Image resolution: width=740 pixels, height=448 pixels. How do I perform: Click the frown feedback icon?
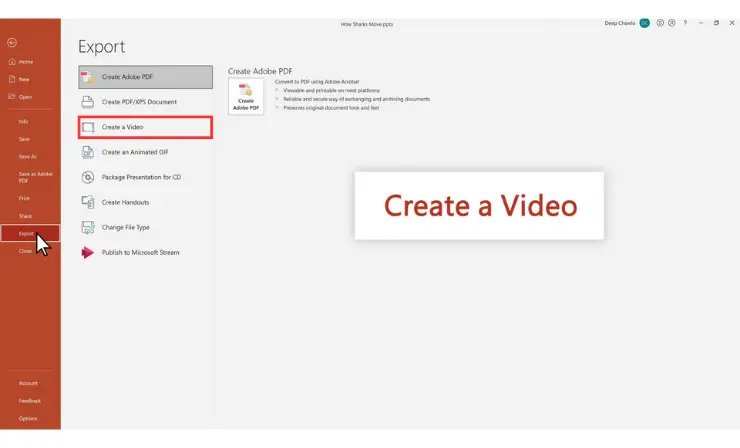click(672, 23)
